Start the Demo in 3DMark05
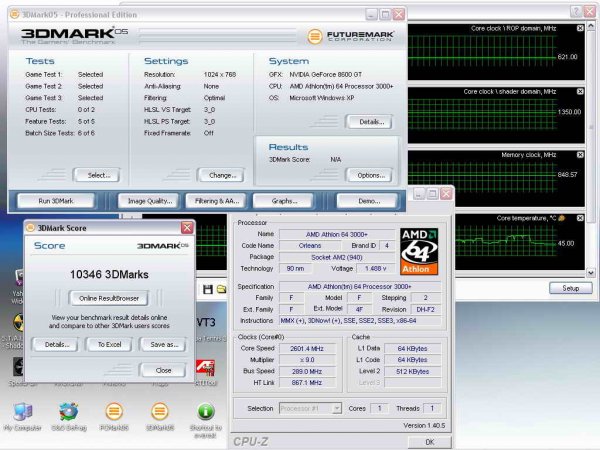The width and height of the screenshot is (600, 450). 369,201
